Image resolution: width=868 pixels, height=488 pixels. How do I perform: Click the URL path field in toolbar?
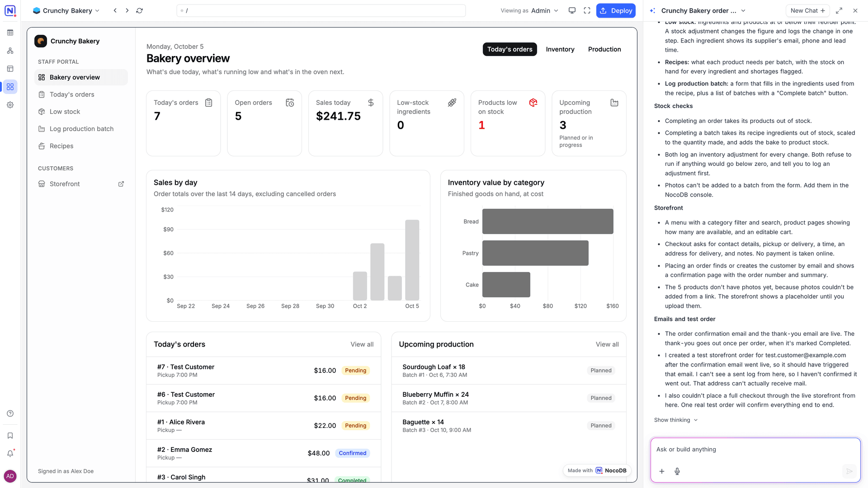321,10
